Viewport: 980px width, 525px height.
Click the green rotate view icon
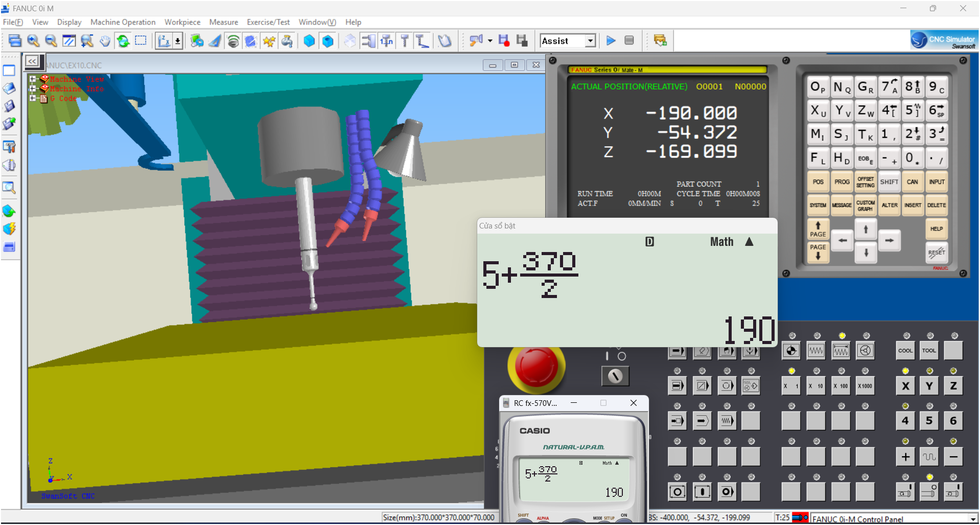pos(123,41)
